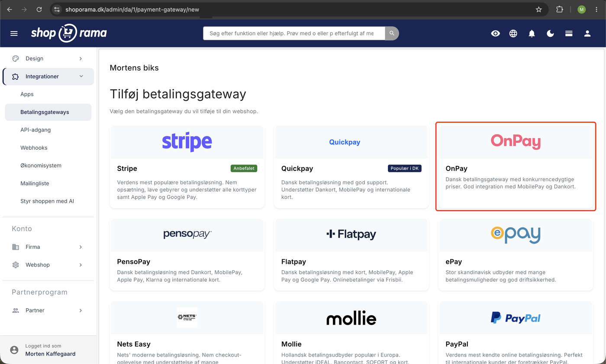
Task: Click the PayPal card title
Action: click(457, 345)
